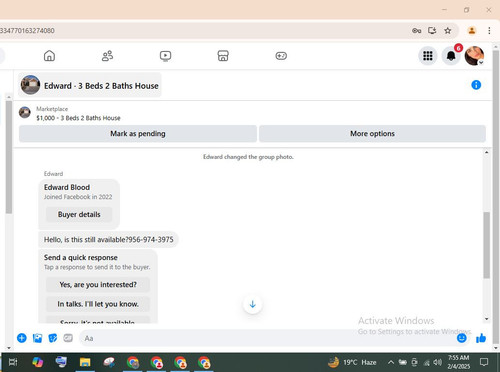Open Chrome profile icon
This screenshot has width=500, height=372.
[x=472, y=31]
